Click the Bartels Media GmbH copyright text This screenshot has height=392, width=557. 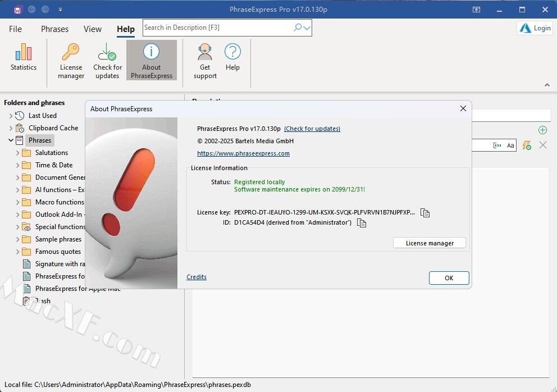click(x=245, y=141)
